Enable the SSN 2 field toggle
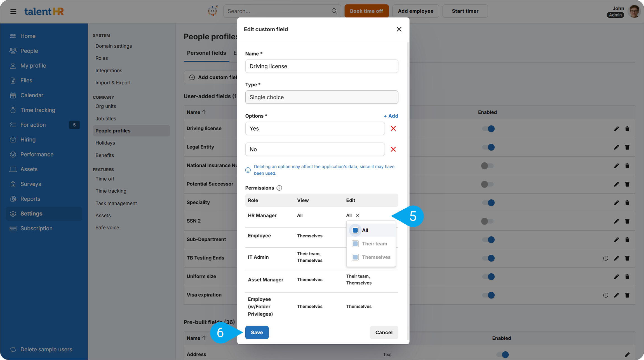 [487, 221]
